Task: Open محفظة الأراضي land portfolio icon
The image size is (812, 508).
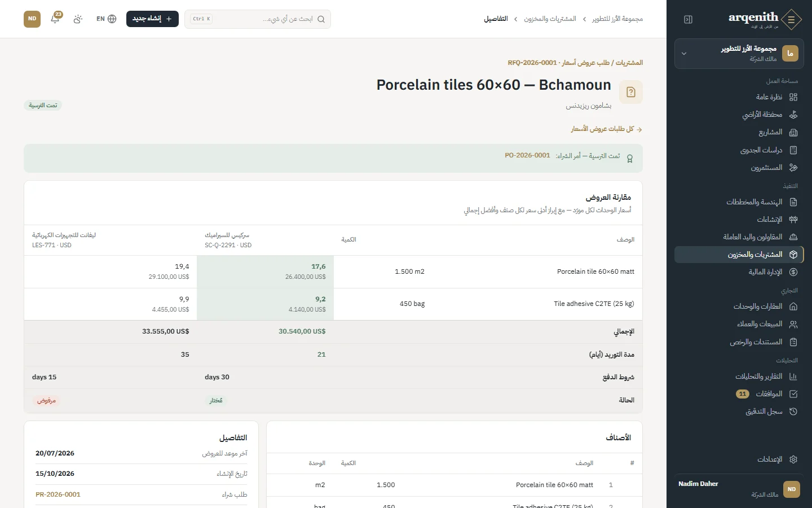Action: point(793,115)
